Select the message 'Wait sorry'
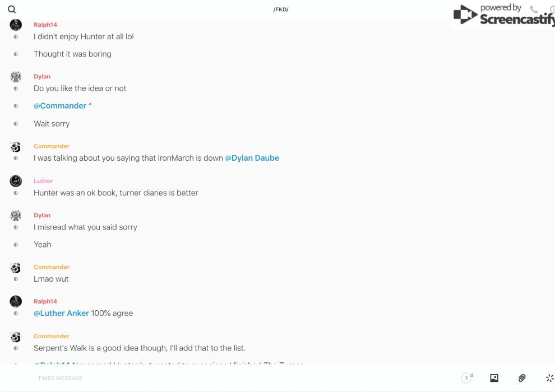Screen dimensions: 555x392 52,124
